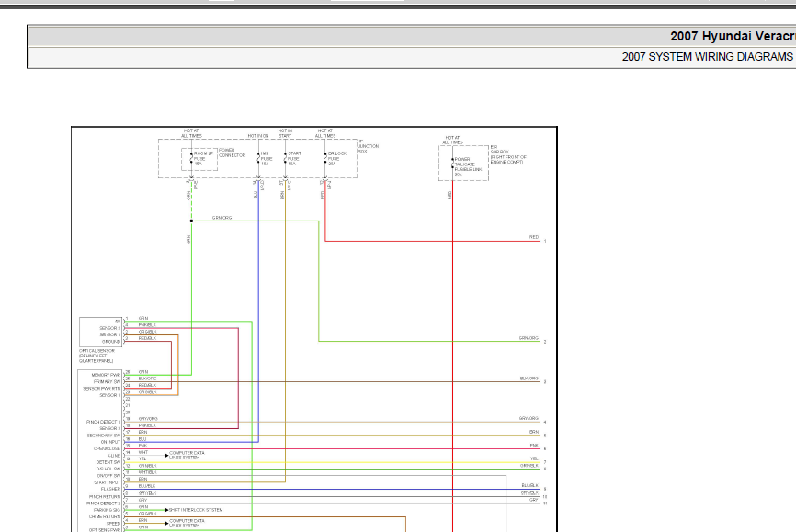Click COMPUTER DATA LINES reference beside K-LINE
796x532 pixels.
[x=187, y=455]
